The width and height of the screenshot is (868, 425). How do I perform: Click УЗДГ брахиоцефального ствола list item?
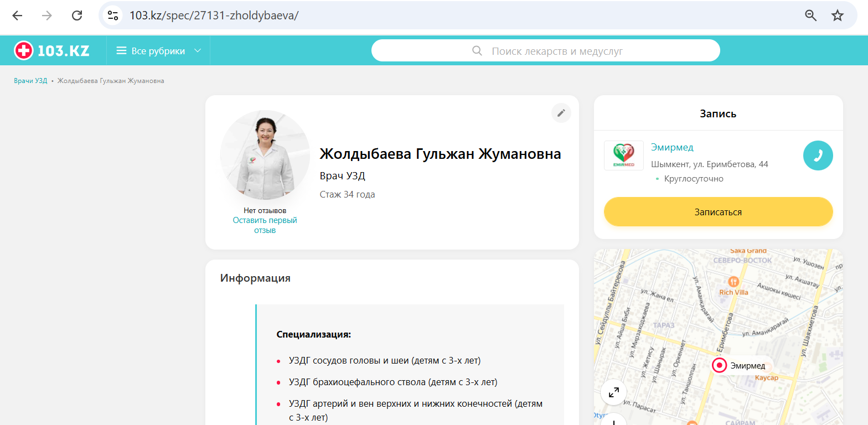(x=393, y=382)
